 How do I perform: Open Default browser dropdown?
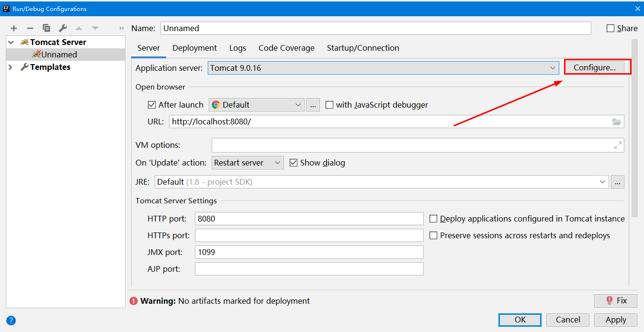(256, 105)
